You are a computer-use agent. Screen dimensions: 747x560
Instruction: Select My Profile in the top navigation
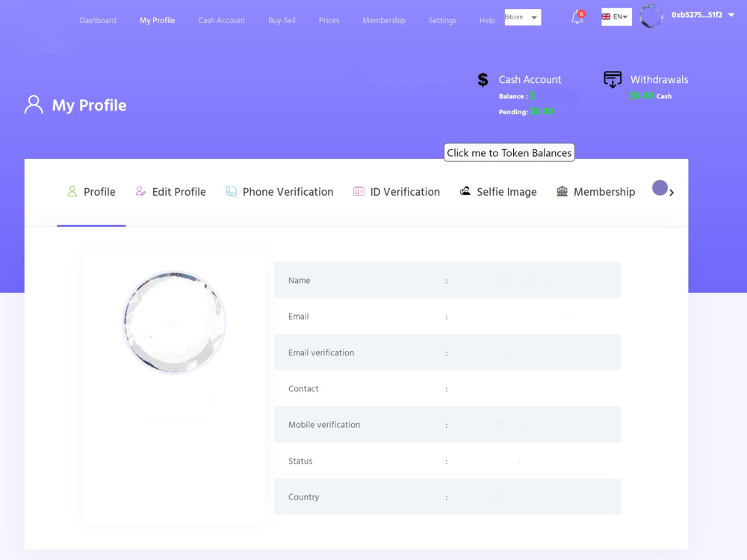coord(157,20)
